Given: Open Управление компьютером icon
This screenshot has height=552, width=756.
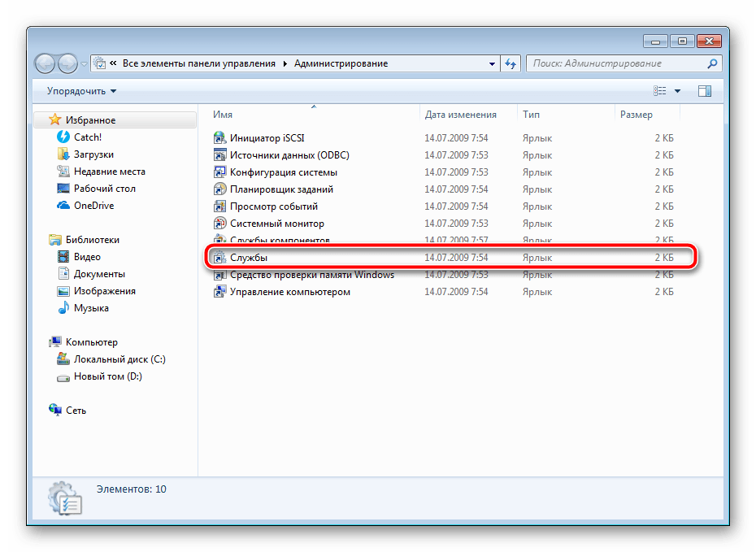Looking at the screenshot, I should [x=219, y=292].
